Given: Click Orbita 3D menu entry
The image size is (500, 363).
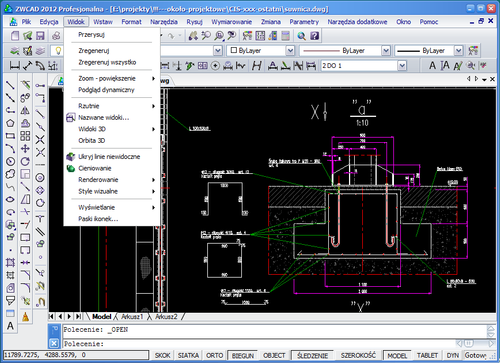Looking at the screenshot, I should (x=112, y=141).
